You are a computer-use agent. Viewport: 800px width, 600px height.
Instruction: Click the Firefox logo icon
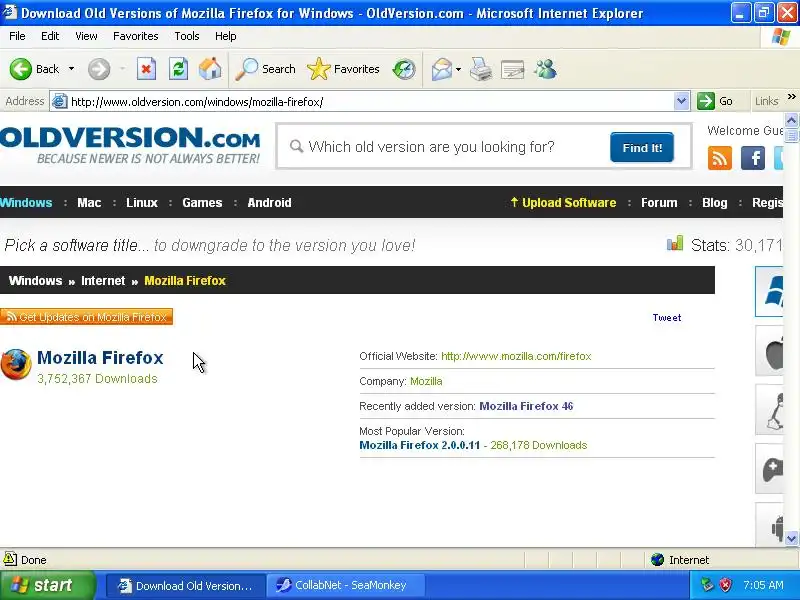pos(16,364)
